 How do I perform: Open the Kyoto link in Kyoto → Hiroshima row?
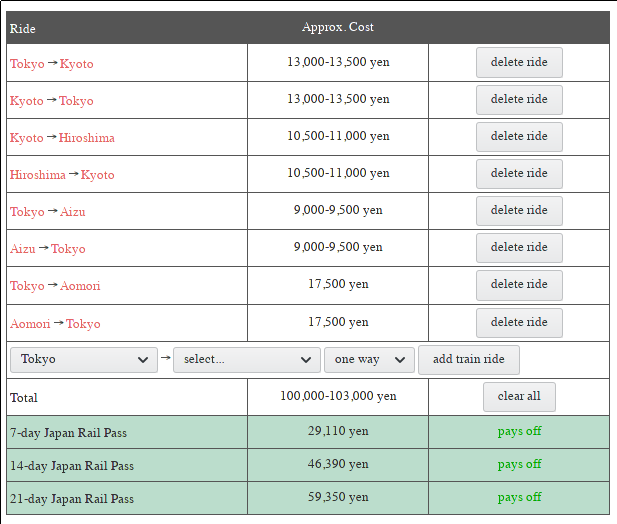coord(26,138)
